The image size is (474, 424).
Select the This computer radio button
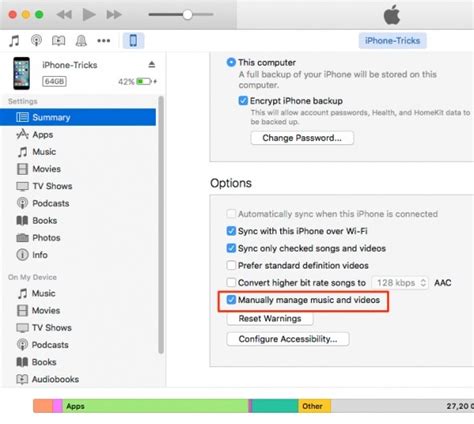pyautogui.click(x=231, y=62)
